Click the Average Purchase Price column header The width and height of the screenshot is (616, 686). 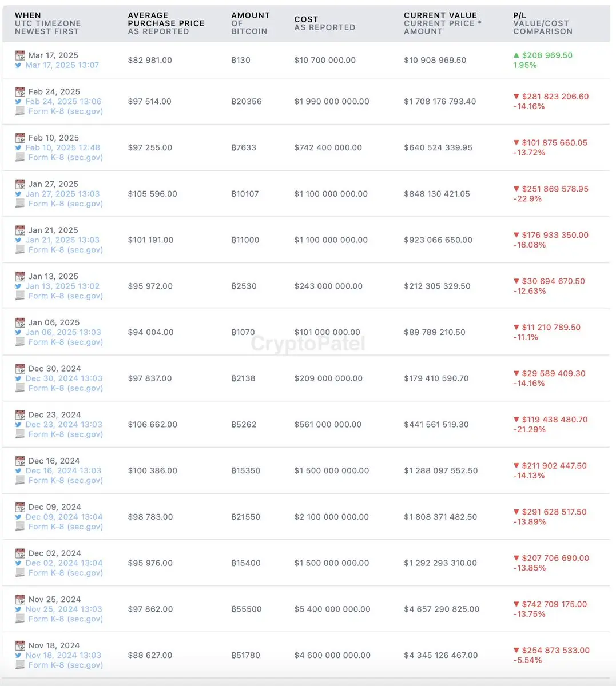[166, 23]
